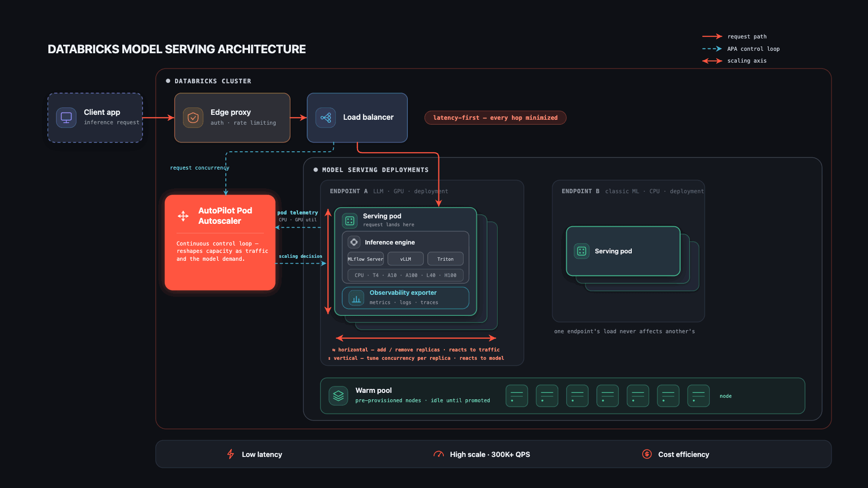Click the Cost efficiency dollar icon

(647, 454)
